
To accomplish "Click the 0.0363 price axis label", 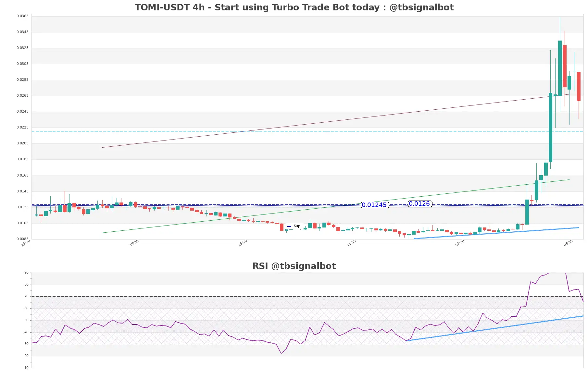I will click(22, 16).
